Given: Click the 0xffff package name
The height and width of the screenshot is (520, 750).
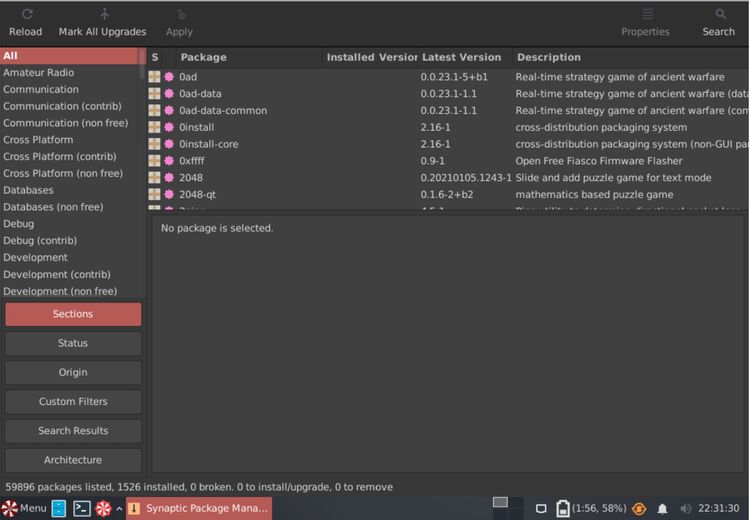Looking at the screenshot, I should pos(191,161).
